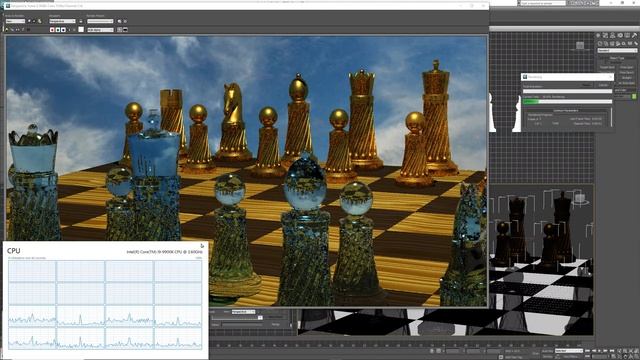Screen dimensions: 640x360
Task: Select the Shapes category icon in Create panel
Action: coord(606,44)
